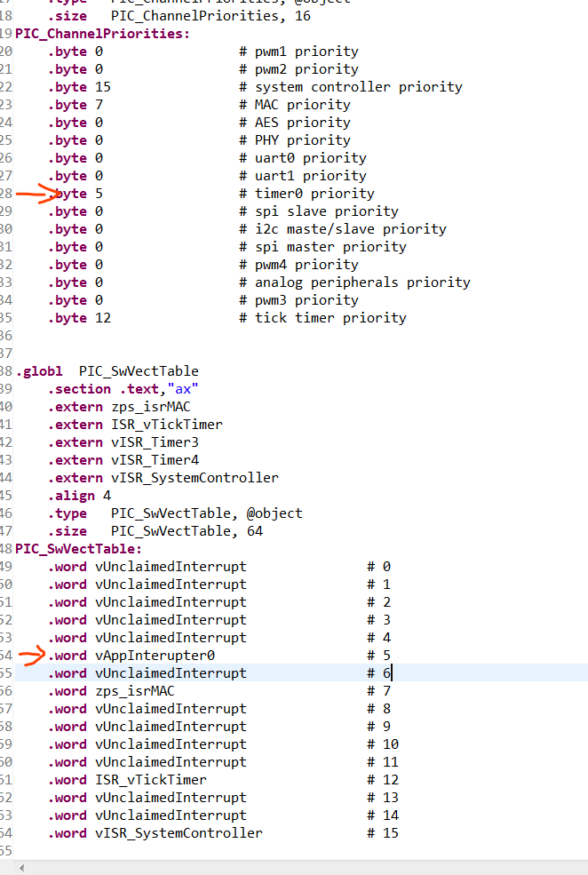Click the '.byte 7' MAC priority value
The image size is (588, 875).
tap(75, 105)
